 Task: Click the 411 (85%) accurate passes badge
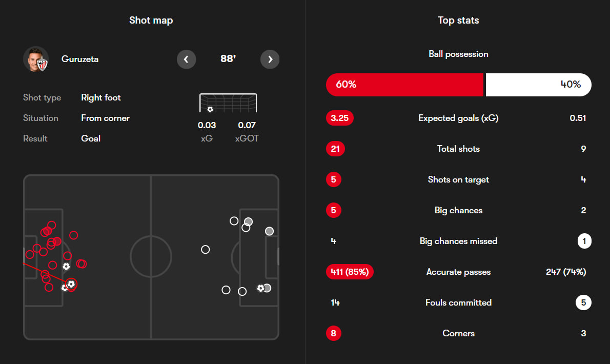click(350, 272)
